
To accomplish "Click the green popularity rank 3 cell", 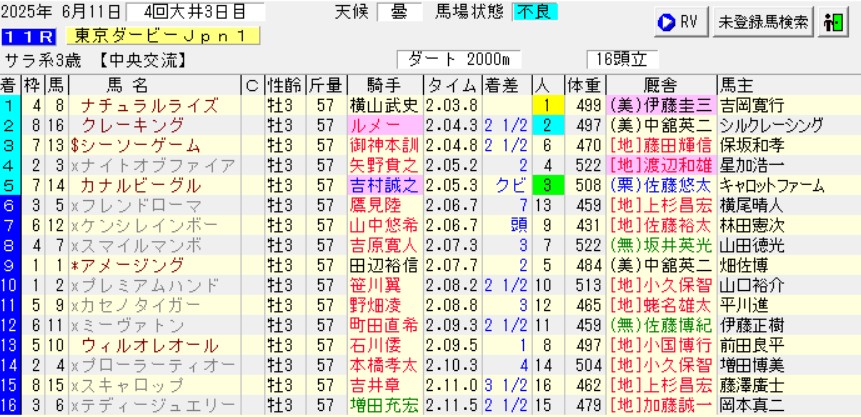I will click(x=547, y=186).
